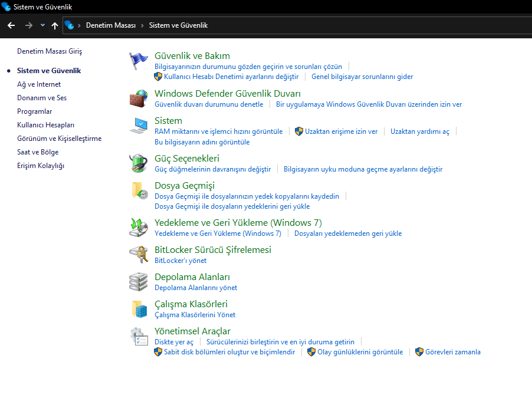The image size is (532, 398).
Task: Click Uzaktan yardımı aç link
Action: point(420,131)
